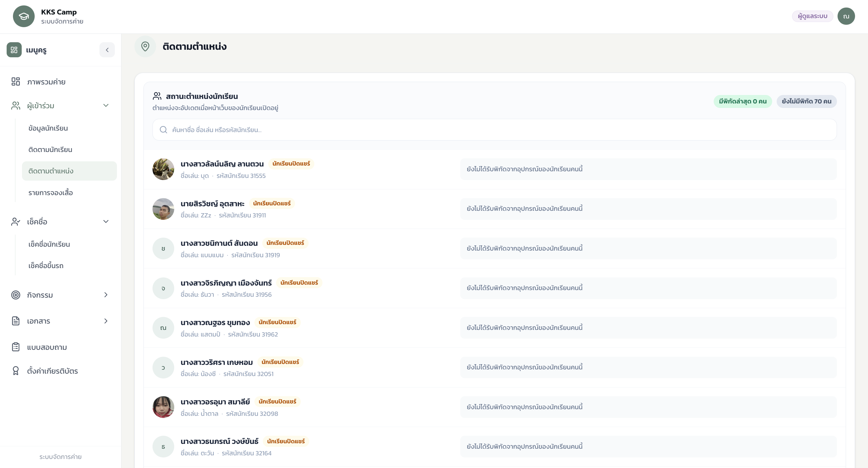Viewport: 868px width, 468px height.
Task: Expand the กิจกรรม submenu chevron
Action: click(x=106, y=295)
